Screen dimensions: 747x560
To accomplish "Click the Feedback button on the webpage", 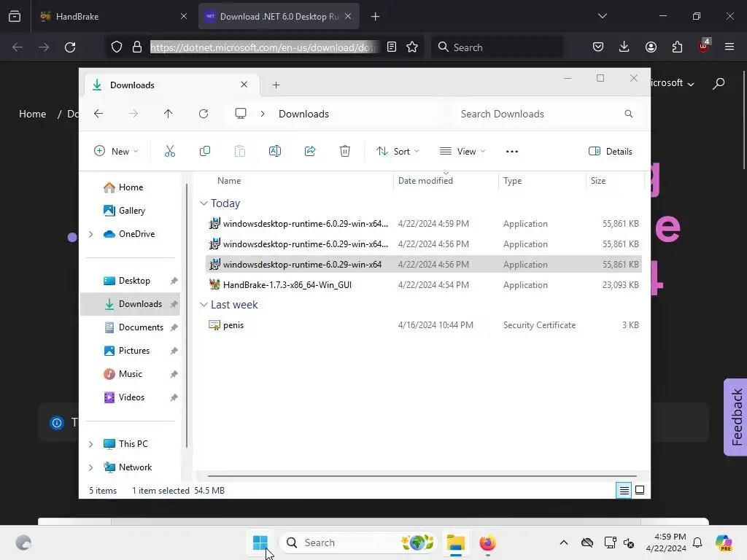I will click(x=735, y=417).
